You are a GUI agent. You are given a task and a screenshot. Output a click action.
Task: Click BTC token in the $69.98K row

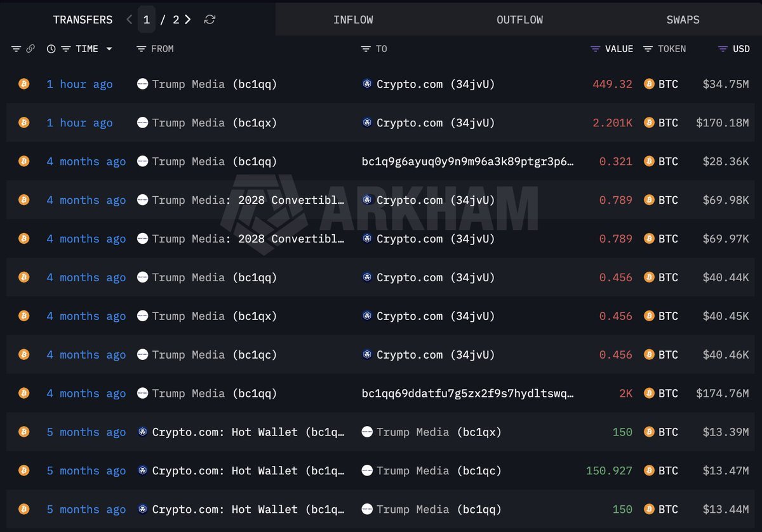point(661,200)
